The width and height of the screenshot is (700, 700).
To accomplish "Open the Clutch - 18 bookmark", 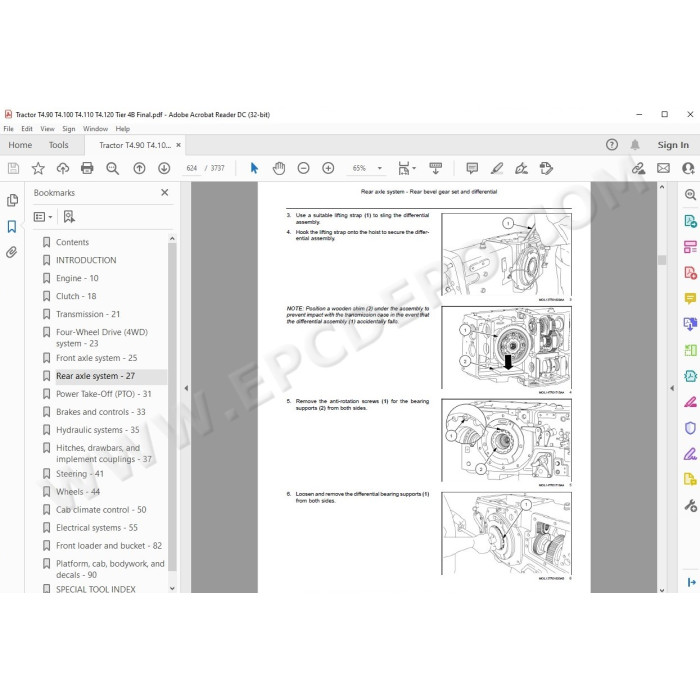I will [76, 296].
